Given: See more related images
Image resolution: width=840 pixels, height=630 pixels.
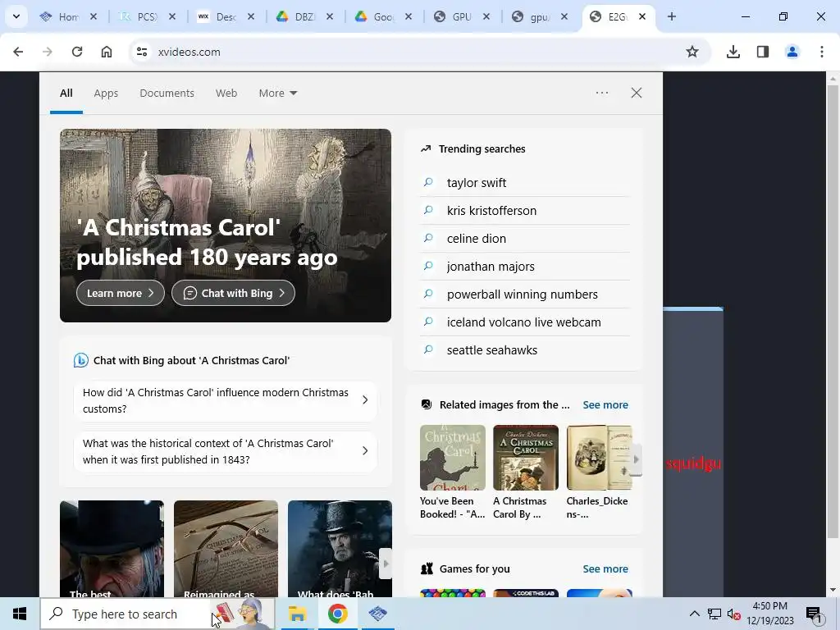Looking at the screenshot, I should (x=605, y=404).
